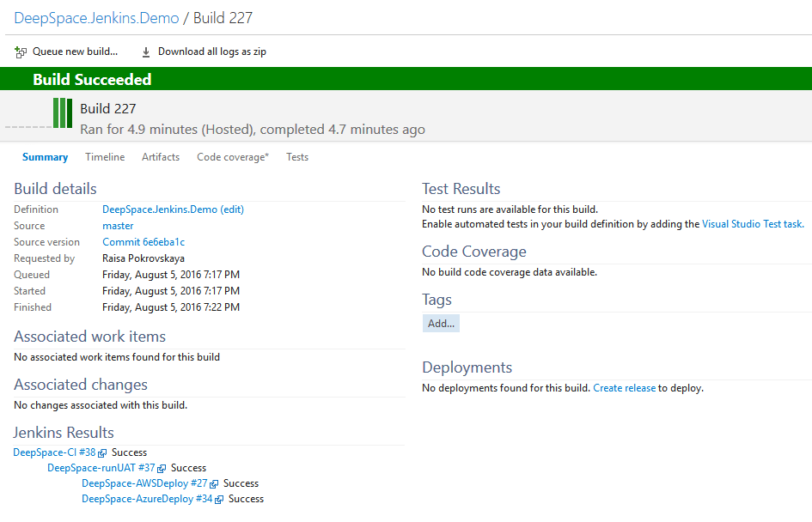812x522 pixels.
Task: Click the Build Succeeded banner text
Action: [92, 79]
